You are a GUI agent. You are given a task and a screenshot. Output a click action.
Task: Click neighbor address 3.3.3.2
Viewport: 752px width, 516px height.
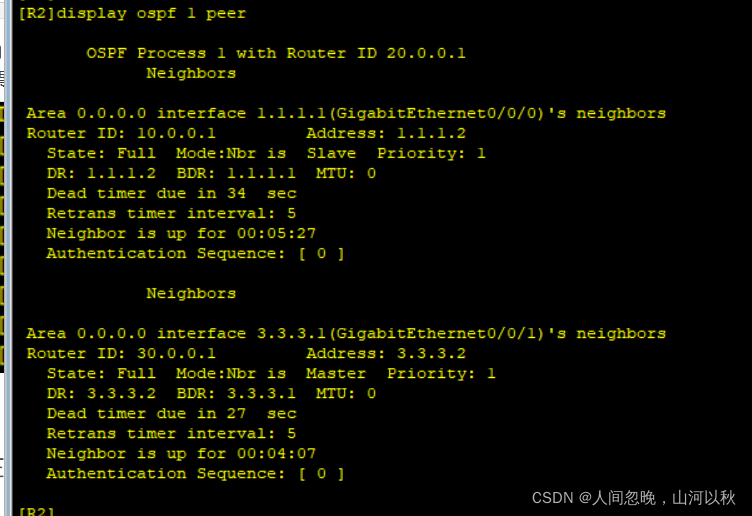coord(431,353)
